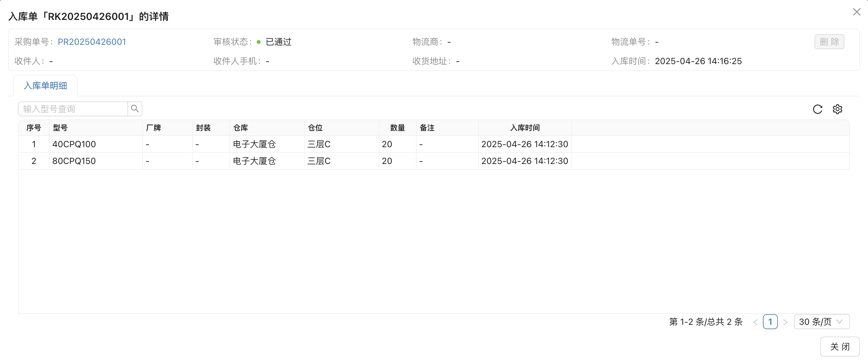Close the dialog with the X icon
Image resolution: width=868 pixels, height=364 pixels.
tap(856, 12)
